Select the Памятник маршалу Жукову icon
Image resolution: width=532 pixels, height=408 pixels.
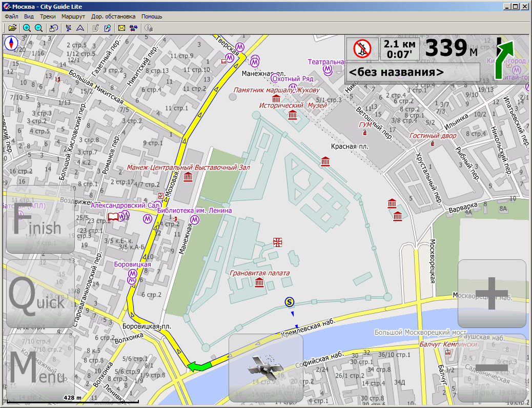point(276,99)
